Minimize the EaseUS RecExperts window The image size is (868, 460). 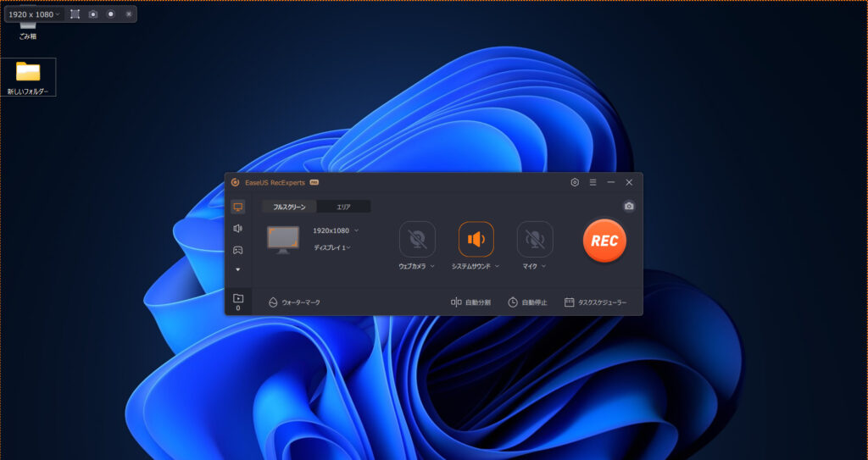coord(610,182)
